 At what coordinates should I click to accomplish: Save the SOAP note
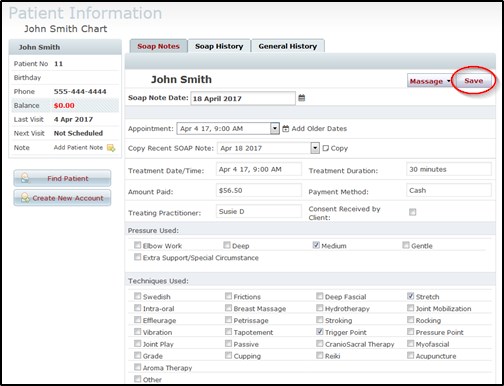473,81
